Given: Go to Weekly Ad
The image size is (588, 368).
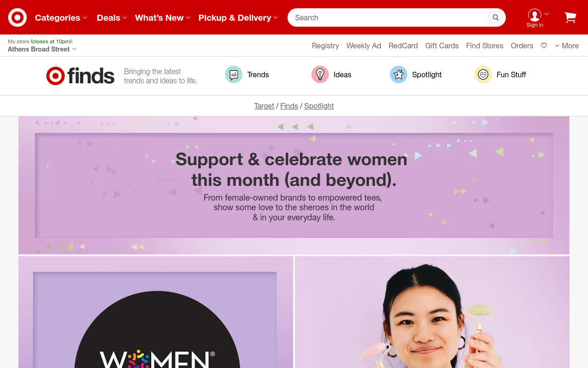Looking at the screenshot, I should (x=364, y=46).
